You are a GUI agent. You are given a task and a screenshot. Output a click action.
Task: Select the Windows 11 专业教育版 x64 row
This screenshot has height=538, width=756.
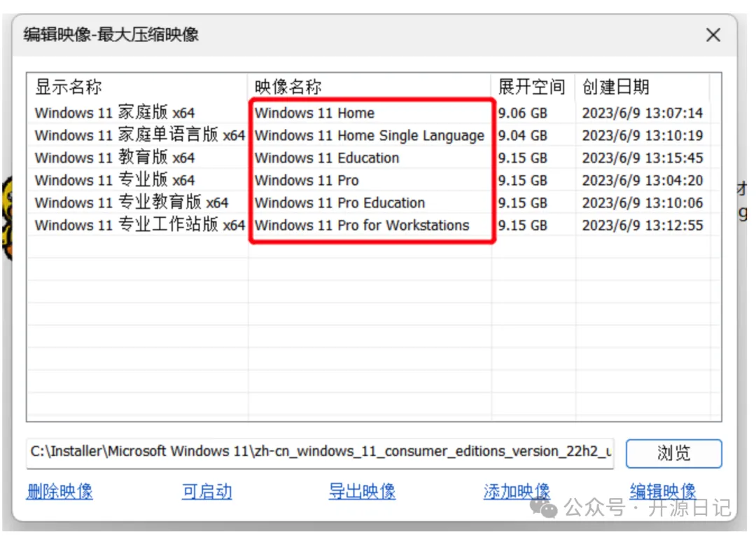(x=132, y=202)
